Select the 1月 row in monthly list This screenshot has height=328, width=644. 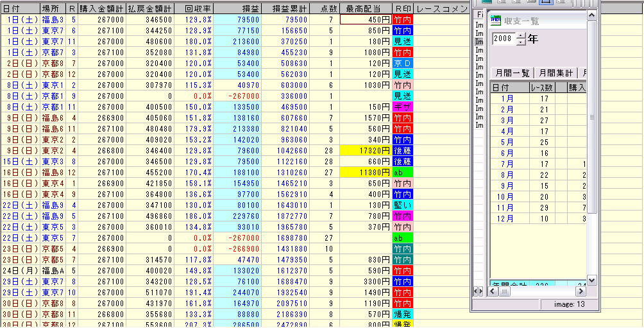(507, 98)
